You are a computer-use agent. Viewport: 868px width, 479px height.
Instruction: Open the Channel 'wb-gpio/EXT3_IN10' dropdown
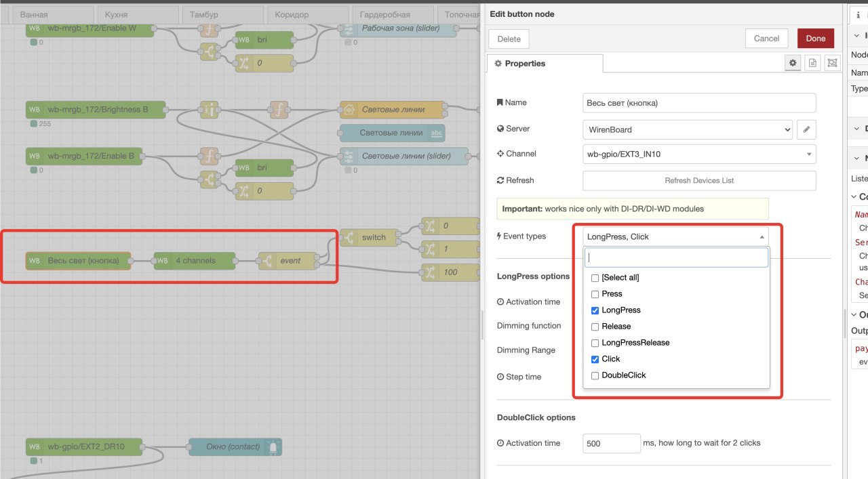coord(699,154)
